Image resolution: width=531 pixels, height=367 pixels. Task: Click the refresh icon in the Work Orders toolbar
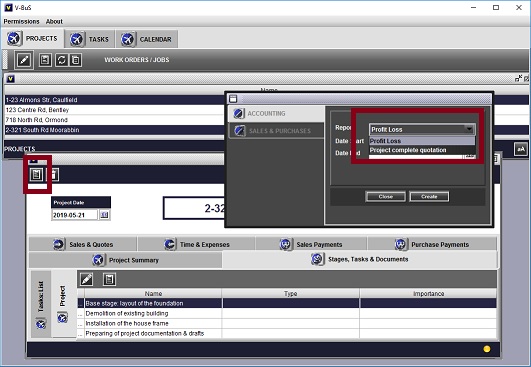point(61,60)
